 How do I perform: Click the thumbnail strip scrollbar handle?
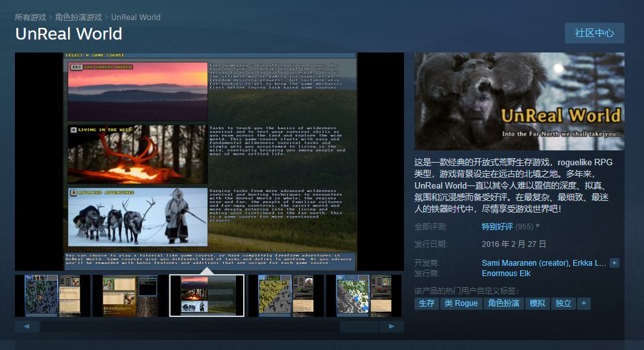point(359,327)
